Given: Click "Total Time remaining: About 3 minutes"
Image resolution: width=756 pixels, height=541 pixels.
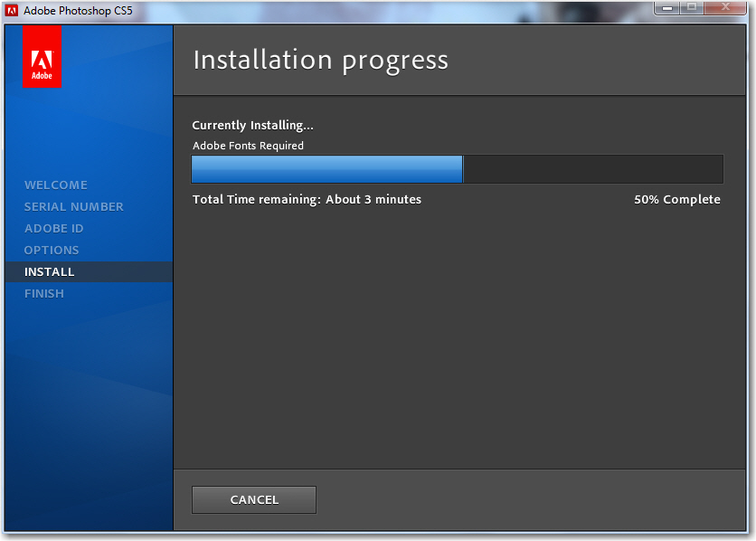Looking at the screenshot, I should [307, 200].
